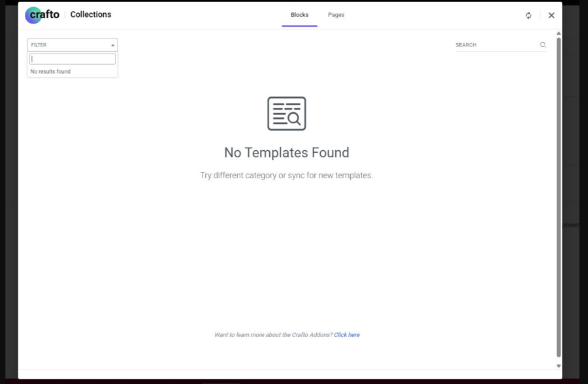The height and width of the screenshot is (384, 588).
Task: Click inside the filter search input box
Action: tap(72, 59)
